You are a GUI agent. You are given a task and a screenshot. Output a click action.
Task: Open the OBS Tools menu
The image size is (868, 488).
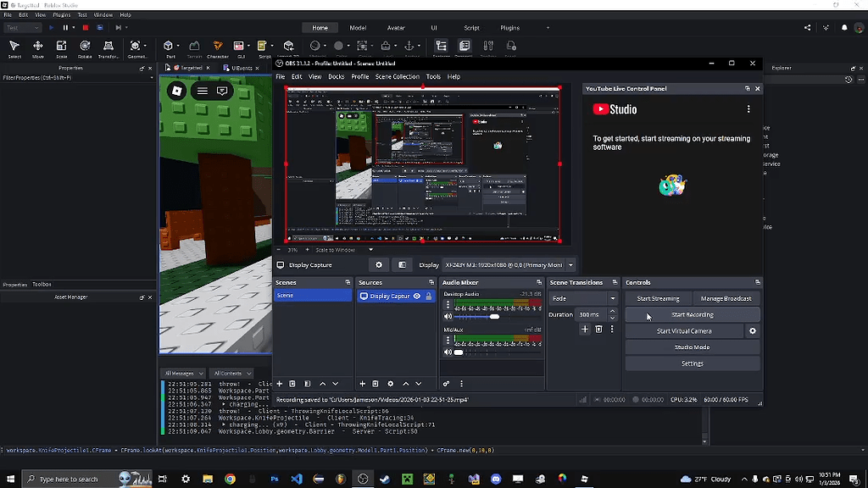tap(433, 77)
